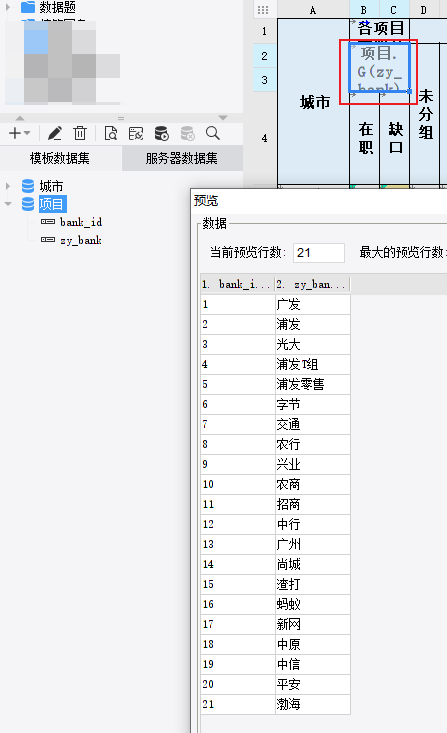Click the 农行 cell
This screenshot has height=733, width=447.
click(313, 444)
